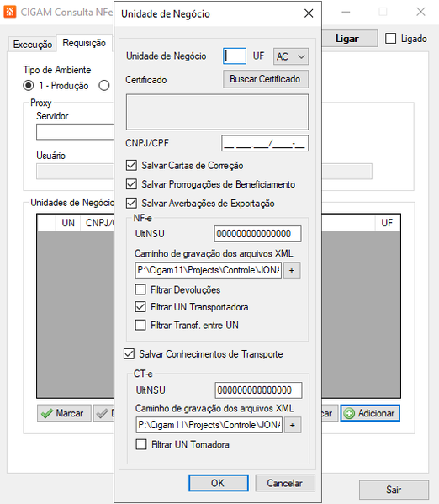Click the NF-e UltNSU field

point(257,234)
